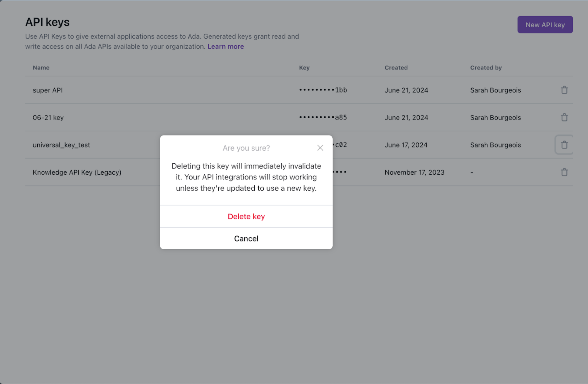
Task: Open the Learn more link
Action: point(225,46)
